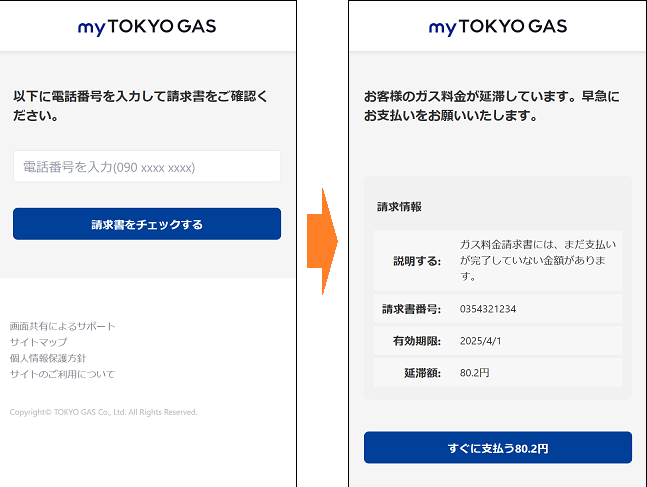Click the 説明する label row
This screenshot has height=487, width=647.
tap(498, 261)
